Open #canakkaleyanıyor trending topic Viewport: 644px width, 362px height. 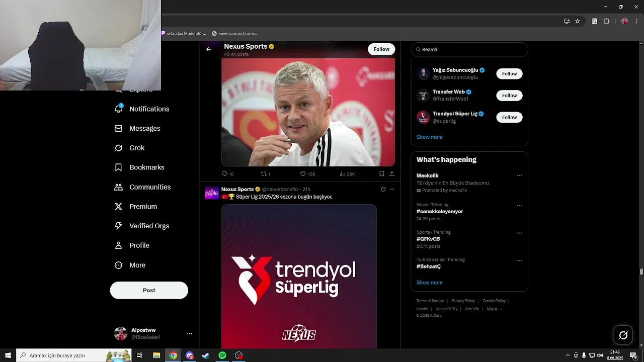(440, 212)
